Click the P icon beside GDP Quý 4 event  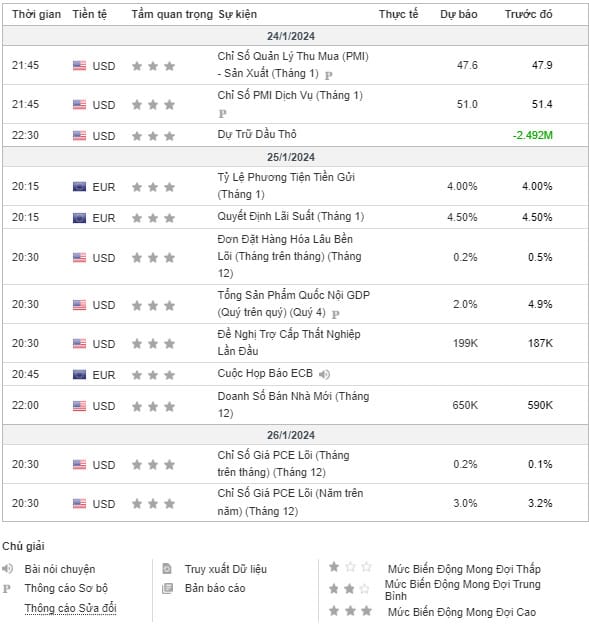pyautogui.click(x=336, y=314)
